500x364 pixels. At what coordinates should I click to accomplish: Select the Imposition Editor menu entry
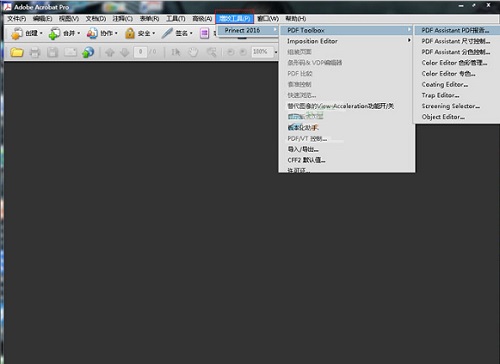347,41
